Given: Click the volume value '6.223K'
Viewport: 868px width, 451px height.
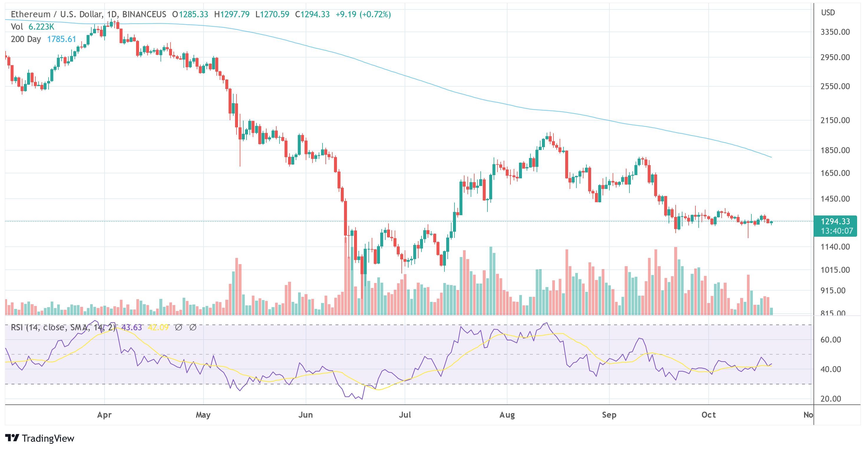Looking at the screenshot, I should click(x=42, y=27).
